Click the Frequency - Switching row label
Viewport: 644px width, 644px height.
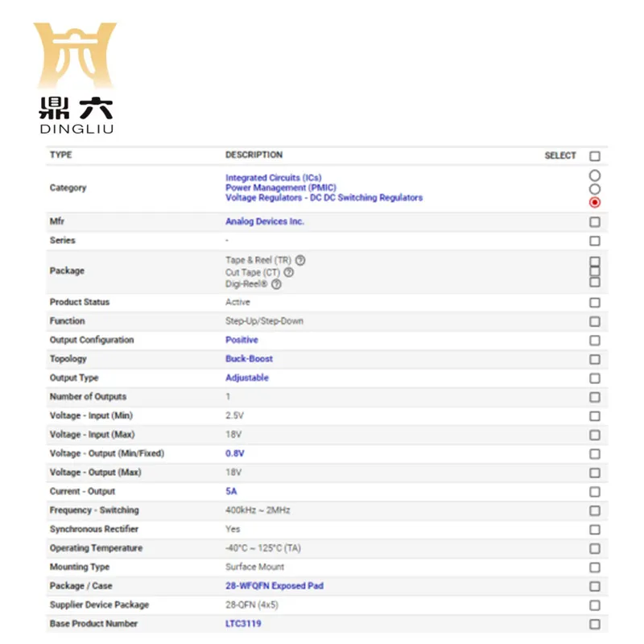[94, 510]
